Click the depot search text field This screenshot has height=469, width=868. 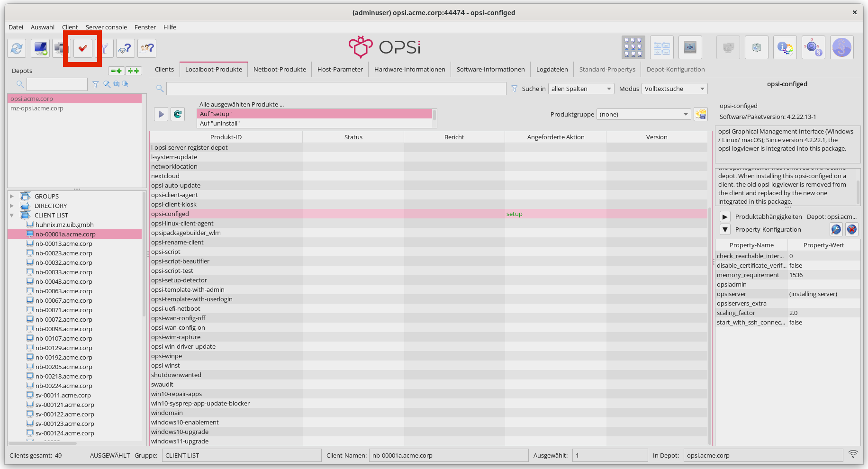pos(57,84)
